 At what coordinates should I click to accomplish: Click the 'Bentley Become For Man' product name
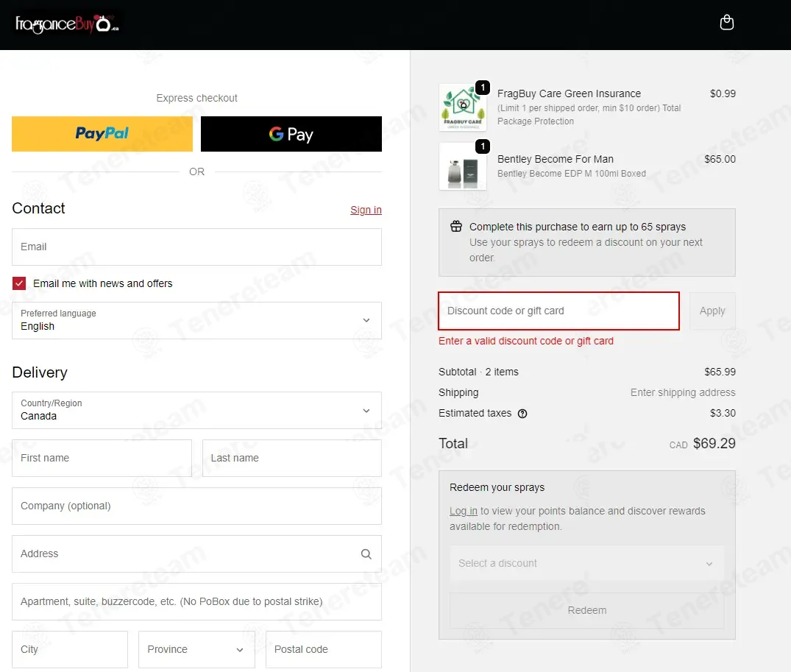coord(556,160)
